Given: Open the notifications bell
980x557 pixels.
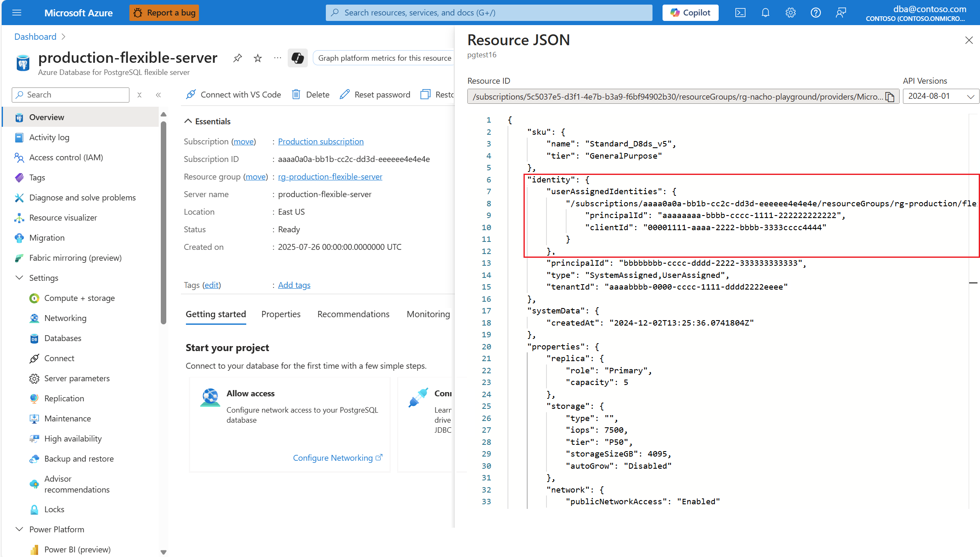Looking at the screenshot, I should click(x=765, y=13).
